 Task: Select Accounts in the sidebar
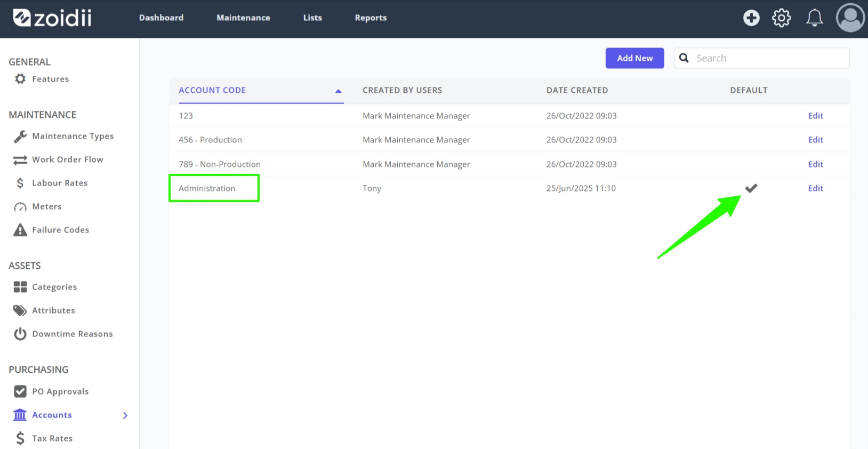52,415
